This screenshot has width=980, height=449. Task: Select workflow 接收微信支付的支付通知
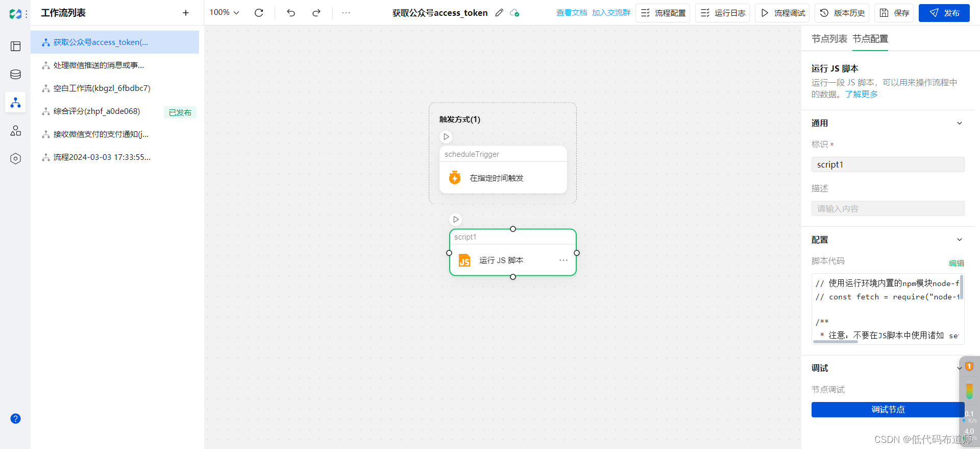(x=115, y=134)
